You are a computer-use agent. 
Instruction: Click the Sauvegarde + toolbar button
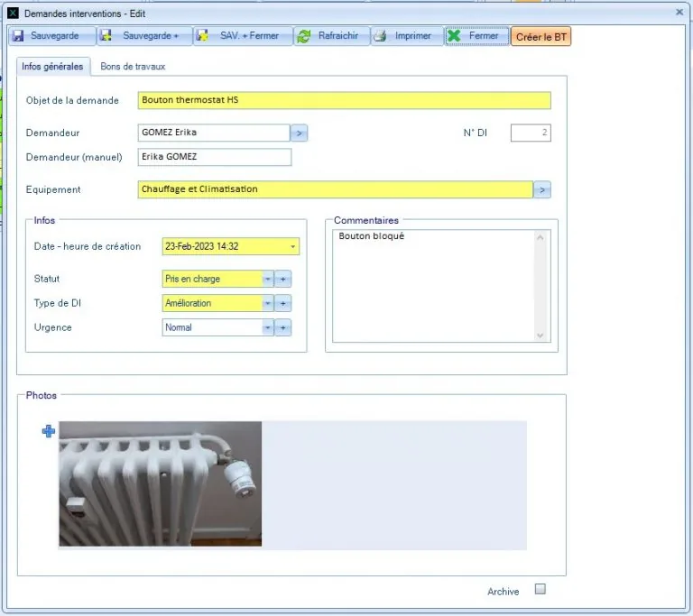click(144, 36)
